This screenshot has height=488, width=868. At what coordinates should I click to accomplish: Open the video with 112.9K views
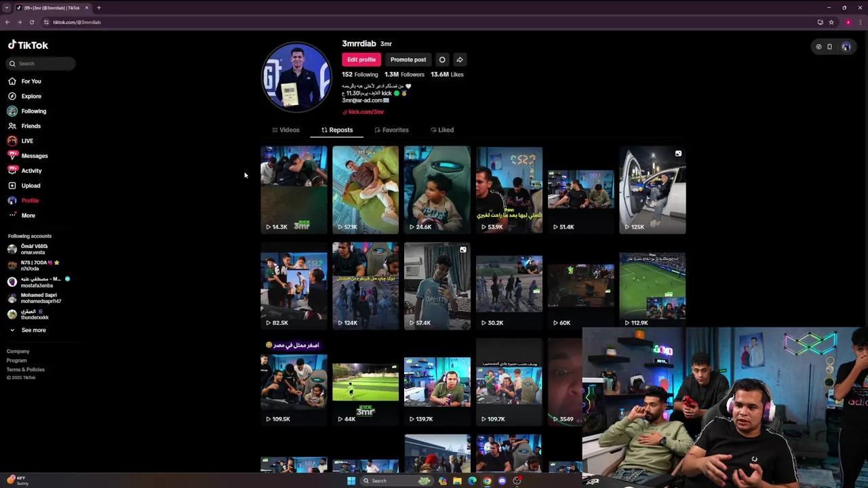point(652,286)
